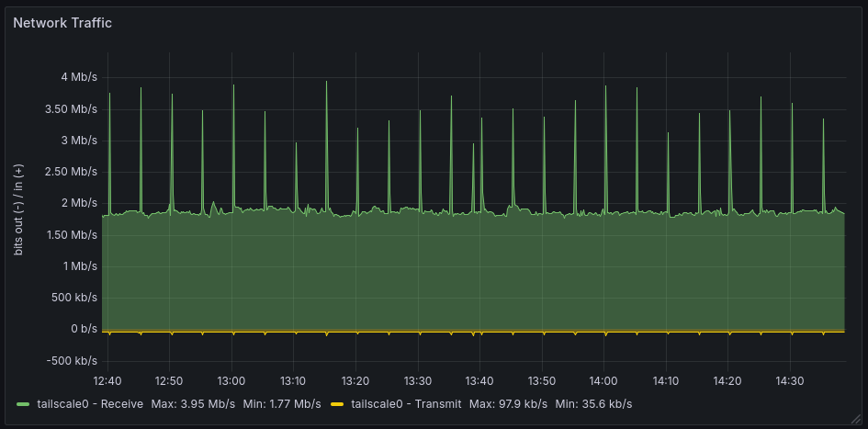Click Transmit Max: 97.9 kb/s legend value
This screenshot has width=868, height=429.
coord(508,404)
